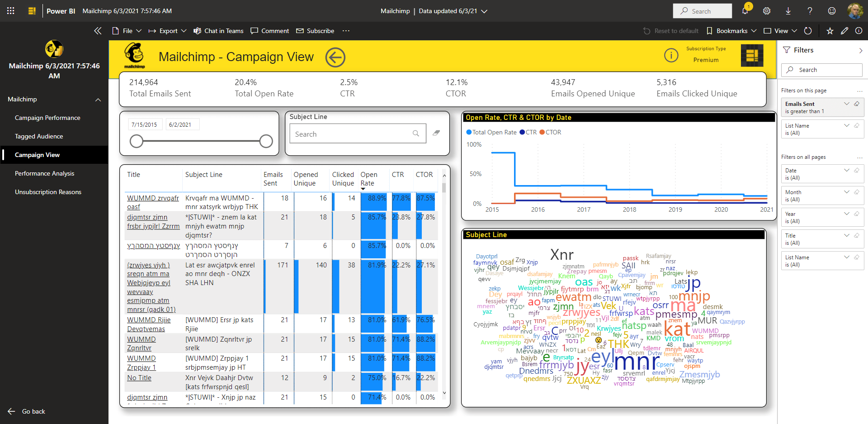Expand the Emails Sent filter card
Screen dimensions: 868x424
pos(847,104)
